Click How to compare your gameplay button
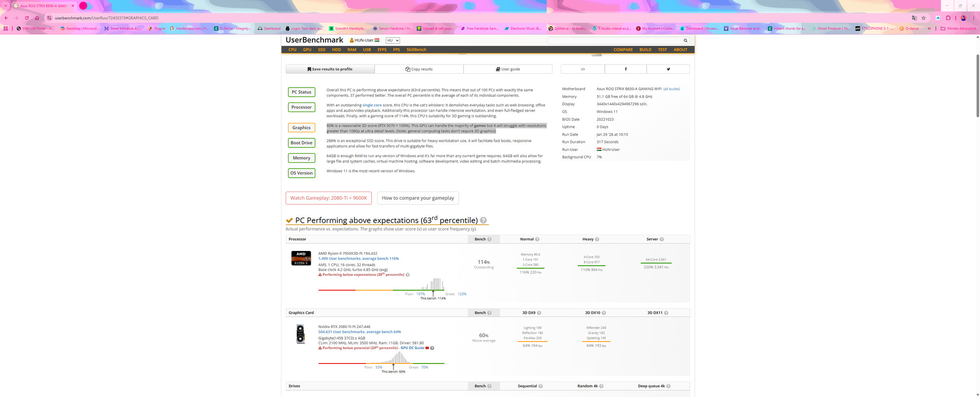This screenshot has width=980, height=397. point(418,198)
